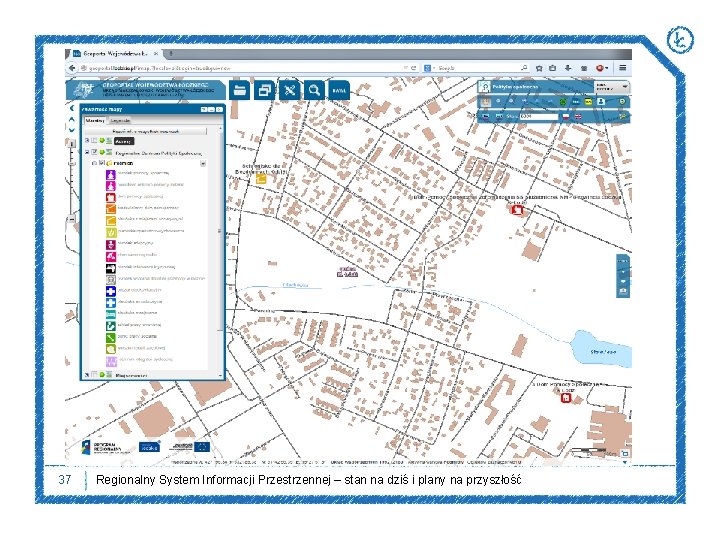720x540 pixels.
Task: Open the crossed tools icon in toolbar
Action: 289,90
